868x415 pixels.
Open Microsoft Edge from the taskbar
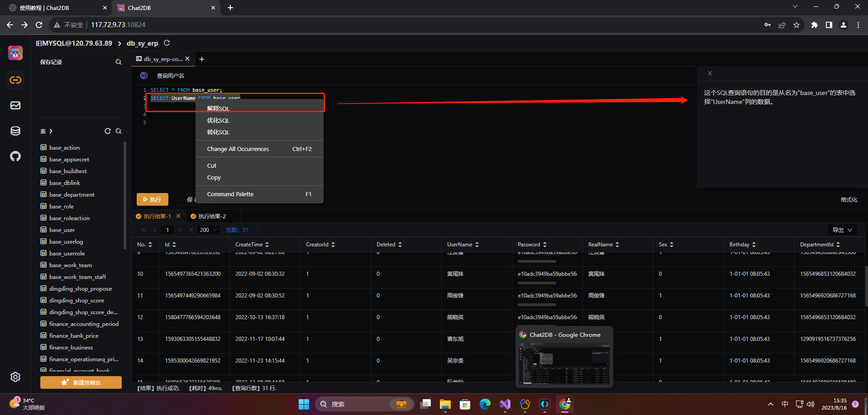(485, 404)
